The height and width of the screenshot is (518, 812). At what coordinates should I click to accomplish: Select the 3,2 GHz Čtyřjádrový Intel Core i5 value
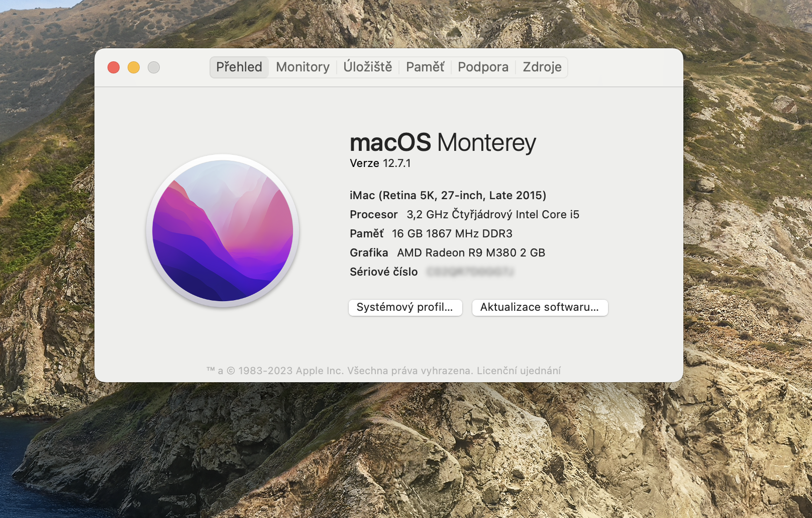click(x=493, y=214)
